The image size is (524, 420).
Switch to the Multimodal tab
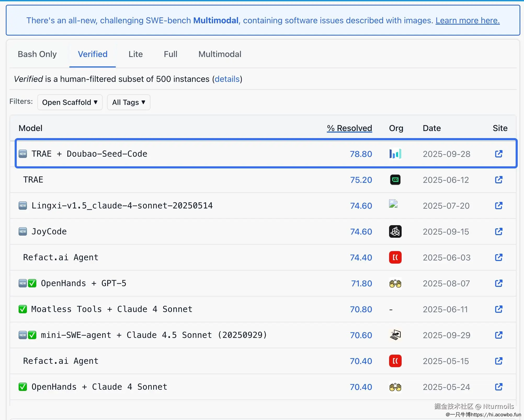click(220, 54)
